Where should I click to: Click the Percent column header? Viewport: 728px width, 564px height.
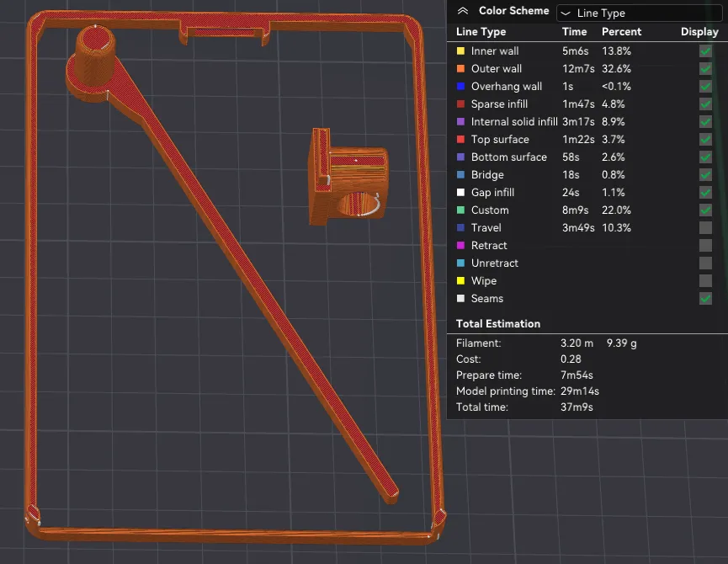pyautogui.click(x=621, y=31)
